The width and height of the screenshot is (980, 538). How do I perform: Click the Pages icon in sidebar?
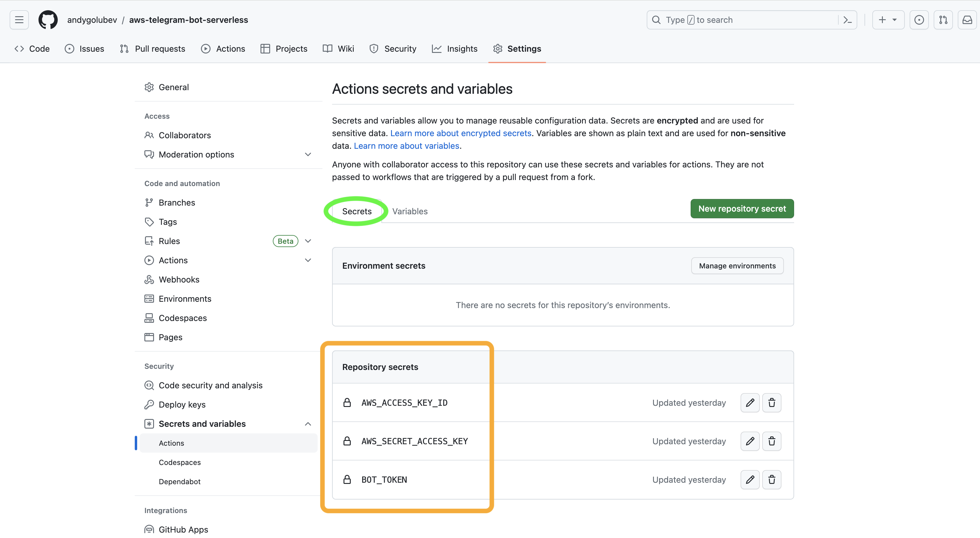coord(149,337)
